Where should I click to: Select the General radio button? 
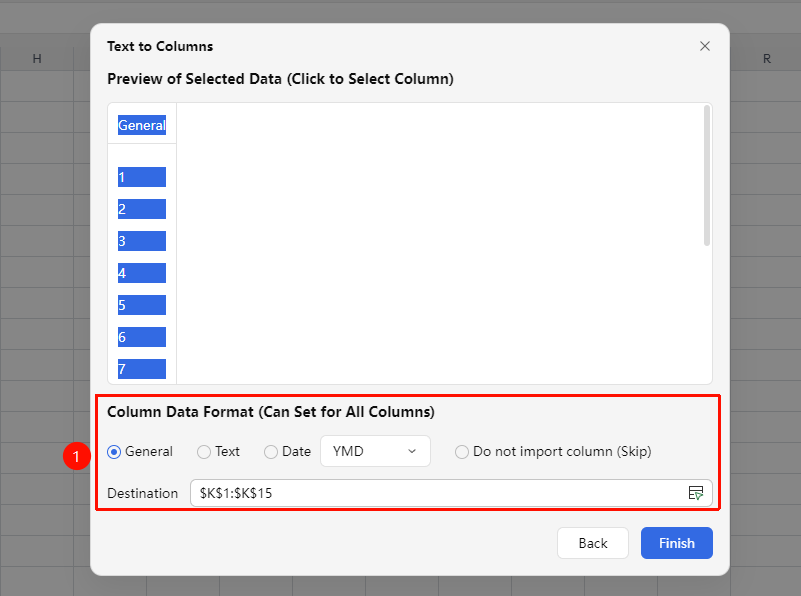114,452
